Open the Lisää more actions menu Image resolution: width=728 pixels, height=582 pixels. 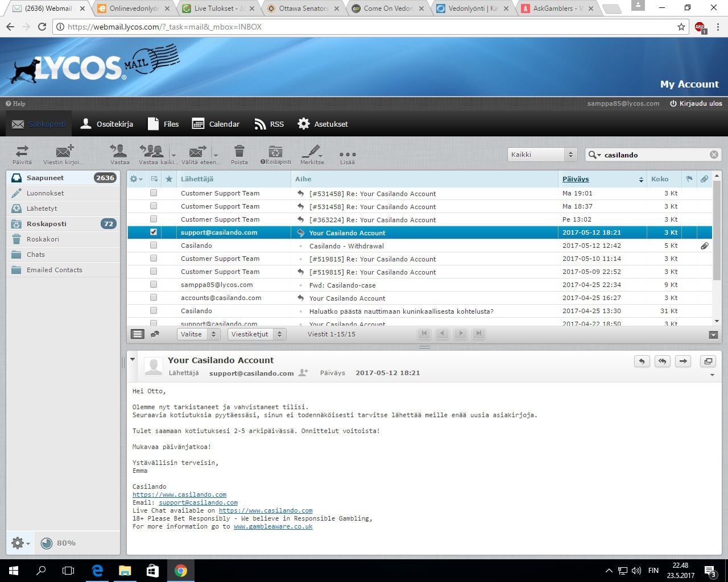pyautogui.click(x=347, y=154)
